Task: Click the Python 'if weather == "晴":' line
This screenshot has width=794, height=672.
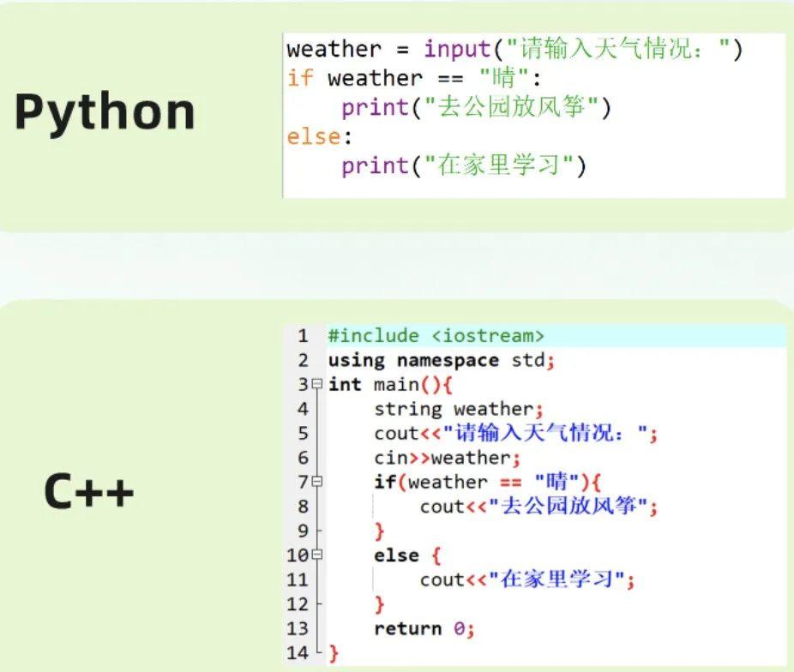Action: coord(413,78)
